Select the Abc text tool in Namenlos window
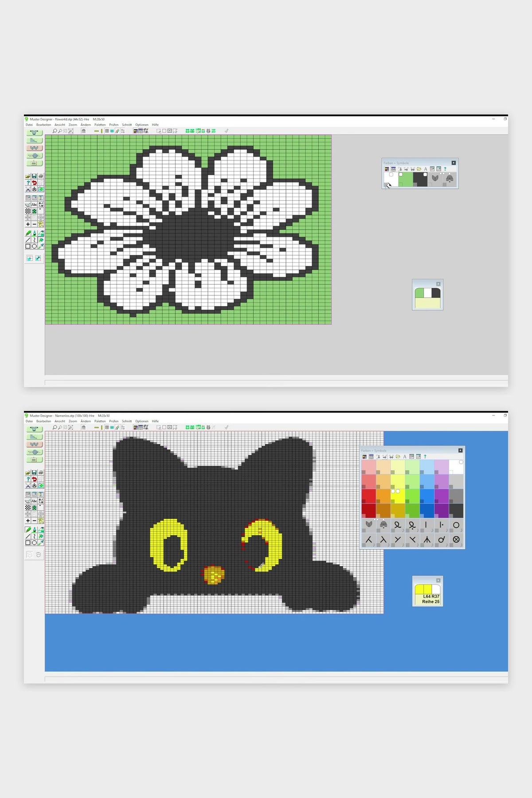This screenshot has height=798, width=532. [34, 501]
